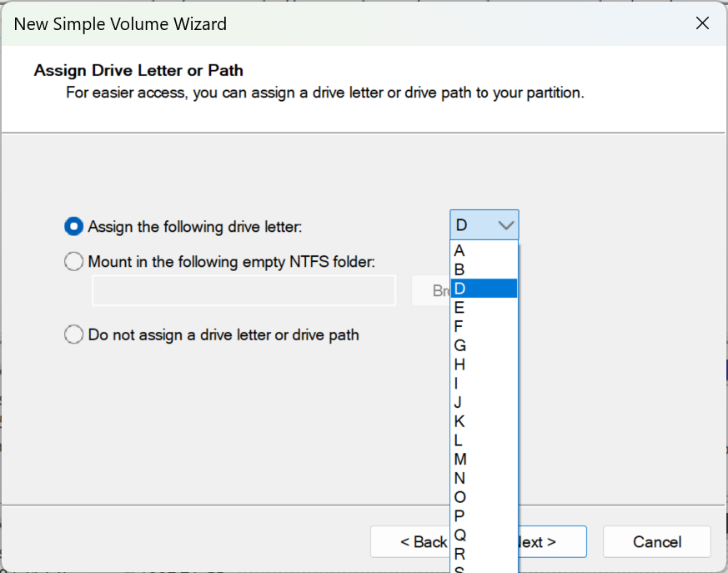This screenshot has width=728, height=573.
Task: Close the New Simple Volume Wizard
Action: click(703, 23)
